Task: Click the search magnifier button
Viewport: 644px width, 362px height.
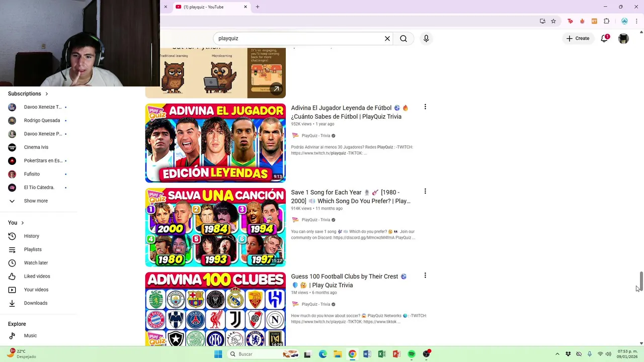Action: [x=404, y=38]
